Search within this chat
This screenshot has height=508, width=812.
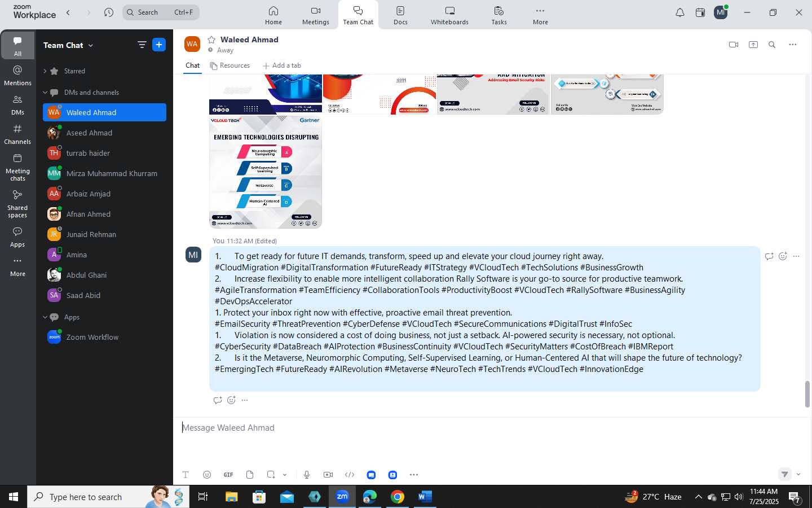[x=772, y=45]
